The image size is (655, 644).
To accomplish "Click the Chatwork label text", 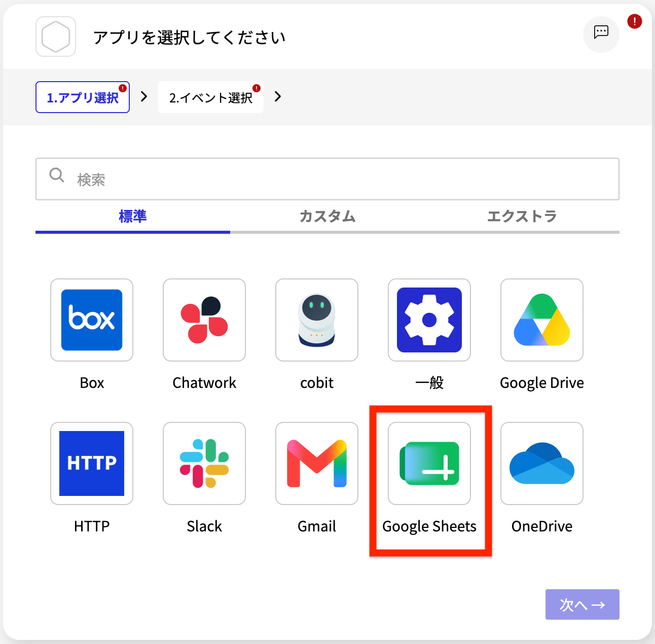I will [x=204, y=383].
